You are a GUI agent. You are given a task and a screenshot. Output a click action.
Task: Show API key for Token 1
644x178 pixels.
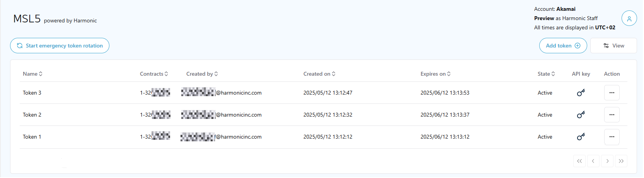tap(581, 137)
